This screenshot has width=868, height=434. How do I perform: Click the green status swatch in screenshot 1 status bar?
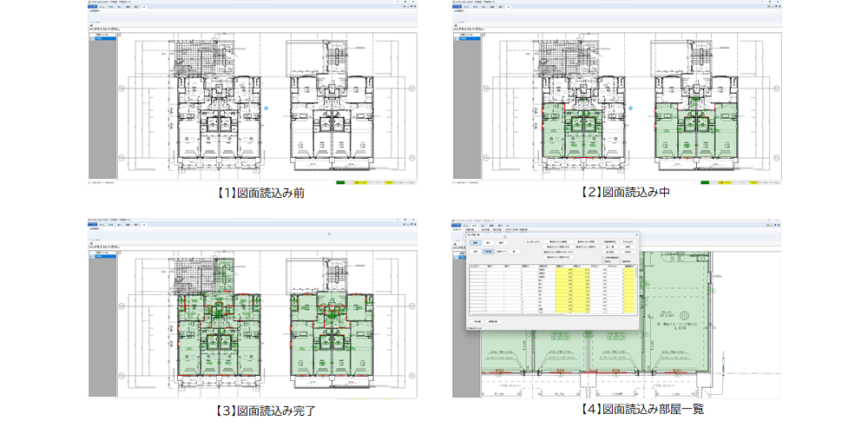[341, 183]
